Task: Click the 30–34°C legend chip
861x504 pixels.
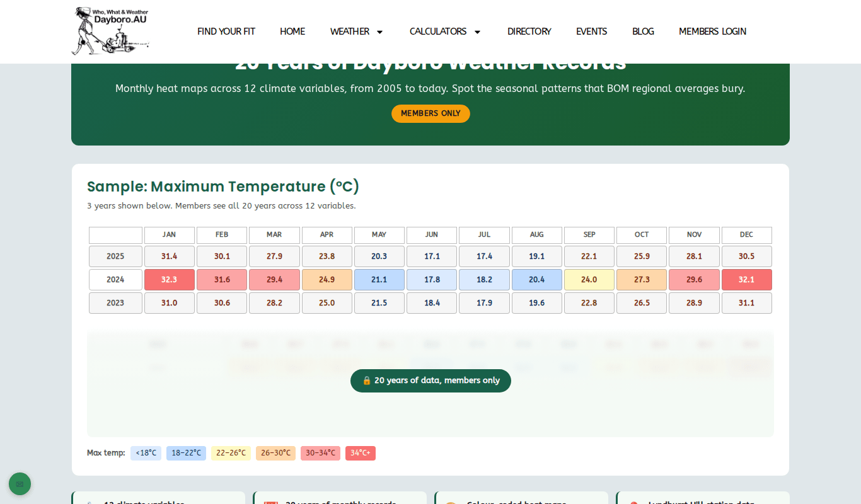Action: 320,453
